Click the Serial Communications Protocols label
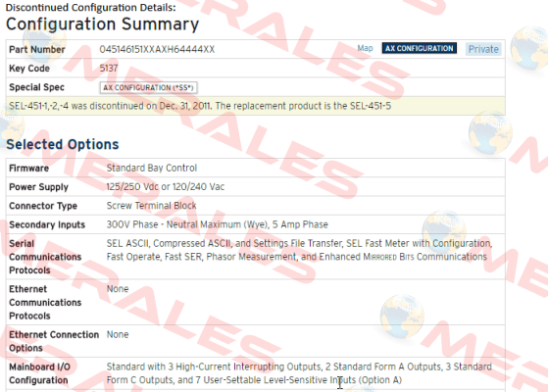The image size is (548, 392). point(45,257)
